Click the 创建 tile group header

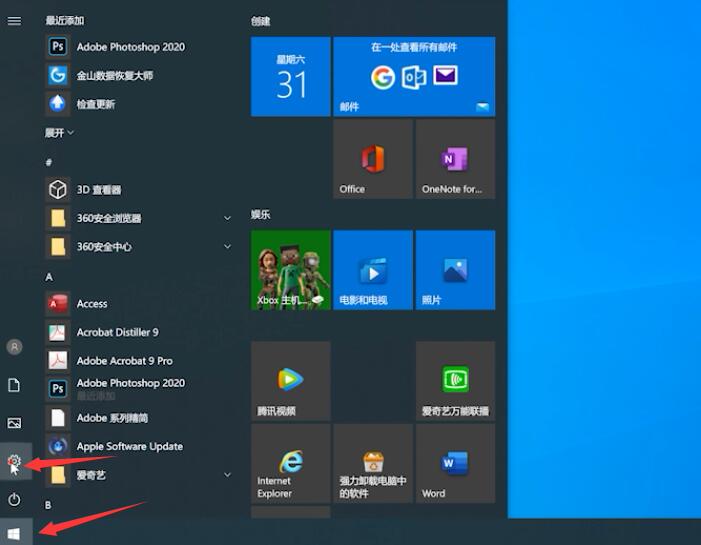260,21
